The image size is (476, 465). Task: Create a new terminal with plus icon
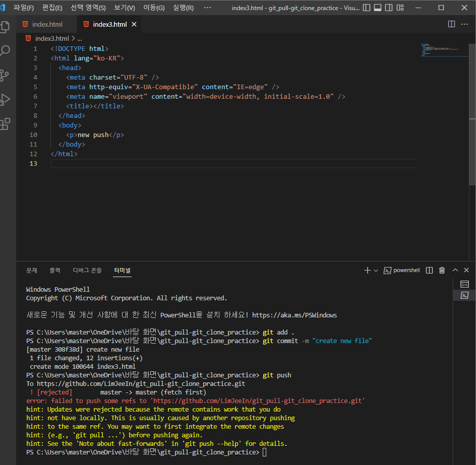tap(367, 270)
